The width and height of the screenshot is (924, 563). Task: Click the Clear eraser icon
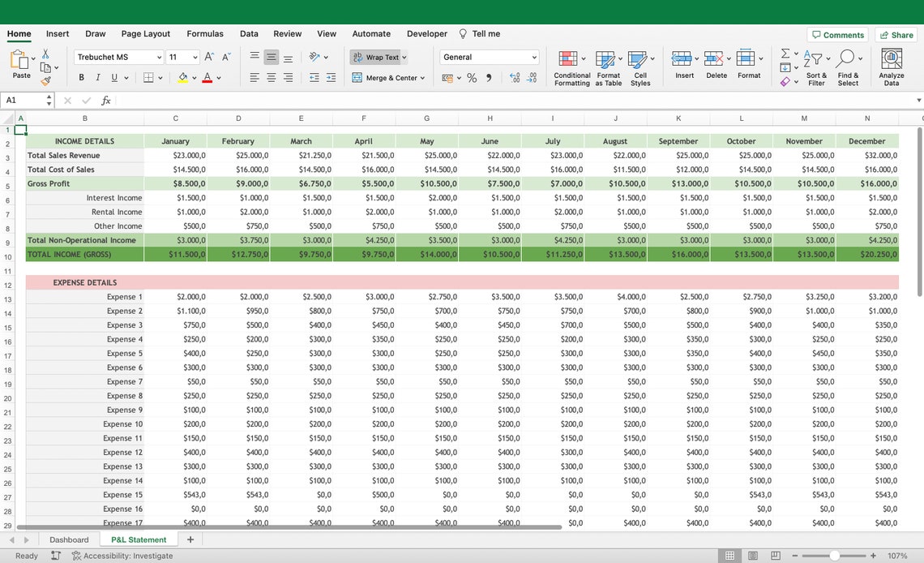point(785,82)
